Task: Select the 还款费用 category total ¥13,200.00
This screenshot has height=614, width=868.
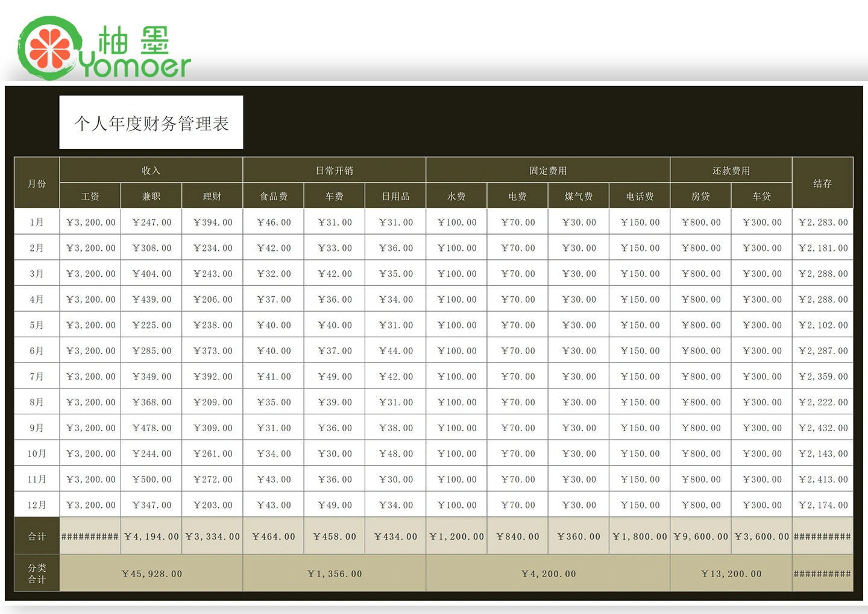Action: point(731,574)
